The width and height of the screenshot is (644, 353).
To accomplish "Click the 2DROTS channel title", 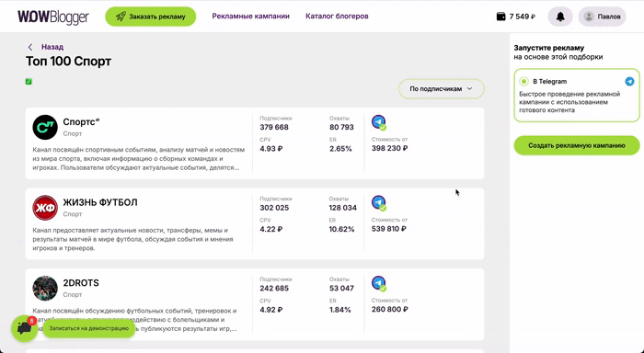I will (x=81, y=283).
